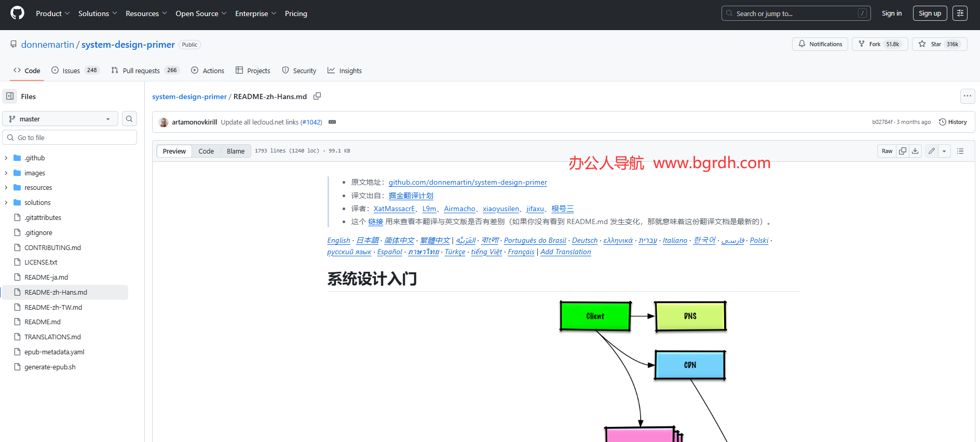Open README-ja.md in file tree

pyautogui.click(x=46, y=277)
